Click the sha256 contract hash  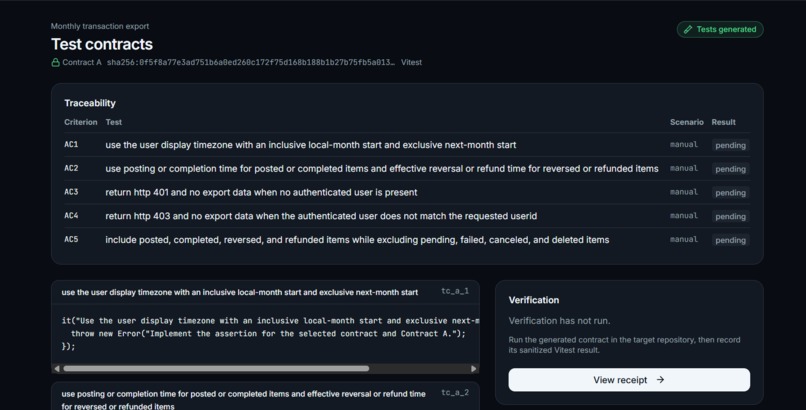[251, 62]
